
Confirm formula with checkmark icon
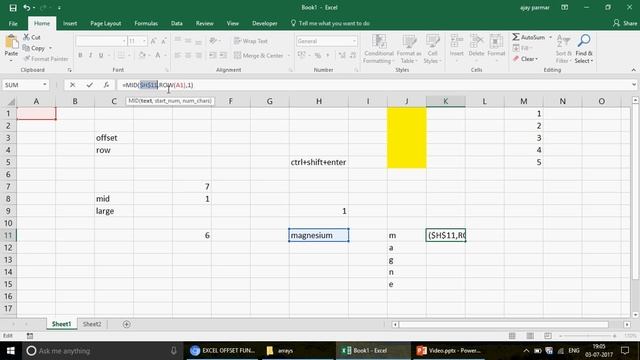point(89,85)
